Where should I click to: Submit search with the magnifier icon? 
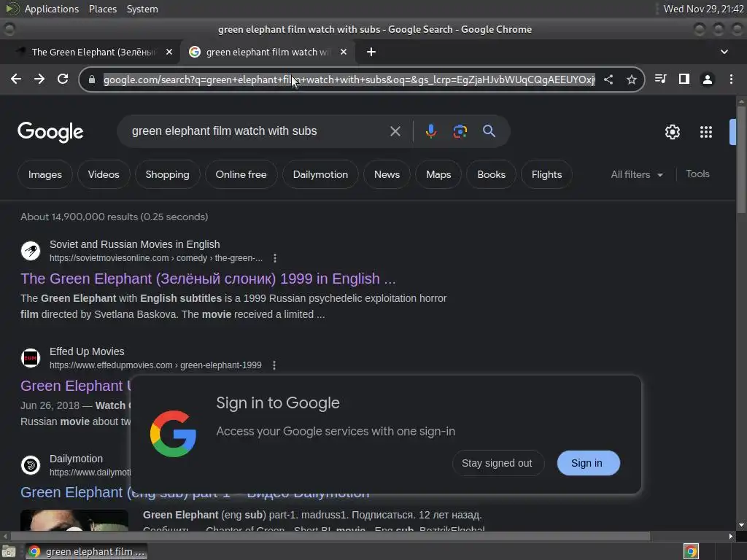coord(489,131)
